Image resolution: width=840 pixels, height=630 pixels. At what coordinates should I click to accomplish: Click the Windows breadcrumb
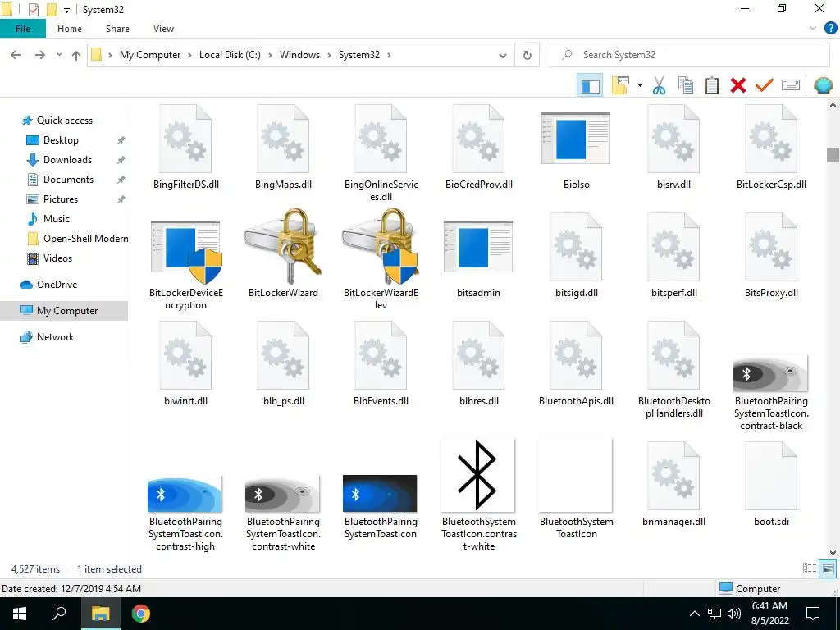[299, 55]
